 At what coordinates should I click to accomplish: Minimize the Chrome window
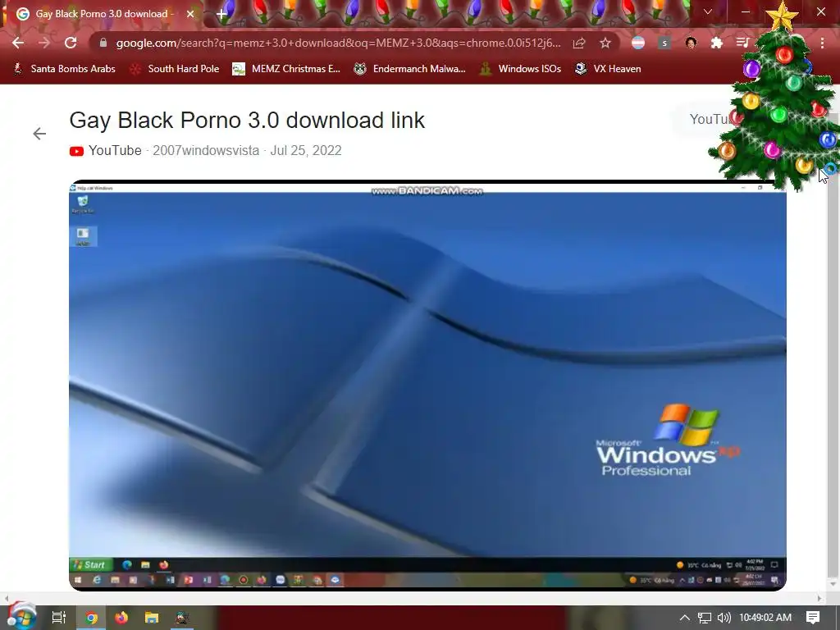tap(745, 11)
